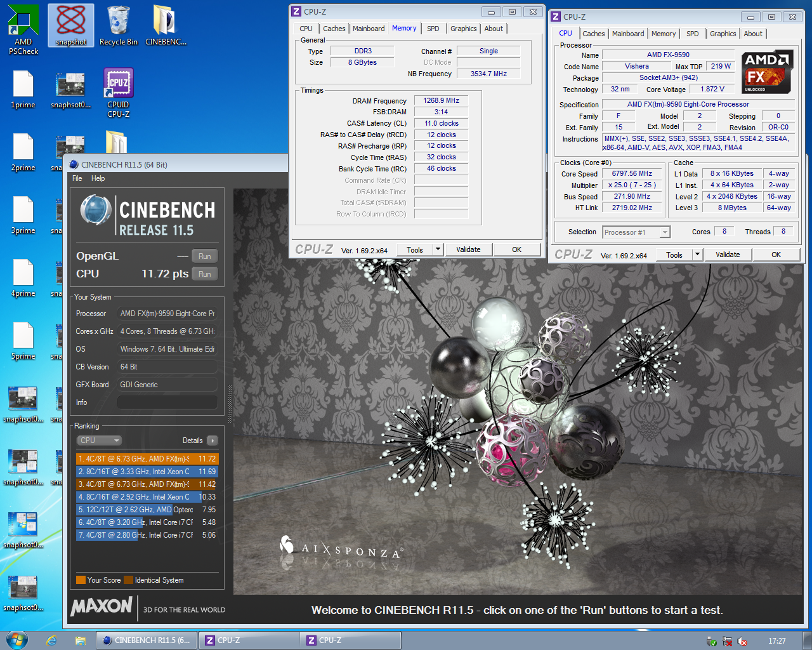Open SPD tab in memory CPU-Z window
This screenshot has width=812, height=650.
tap(433, 29)
